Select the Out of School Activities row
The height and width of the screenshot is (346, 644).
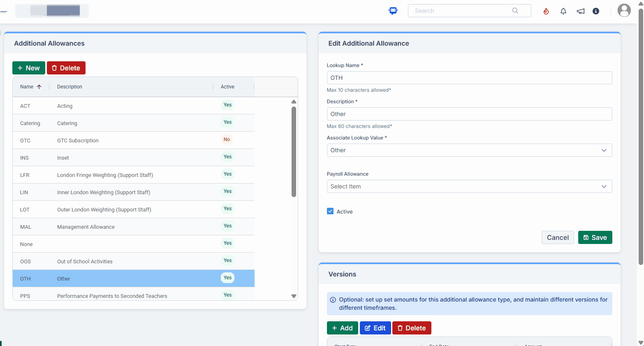(x=134, y=261)
